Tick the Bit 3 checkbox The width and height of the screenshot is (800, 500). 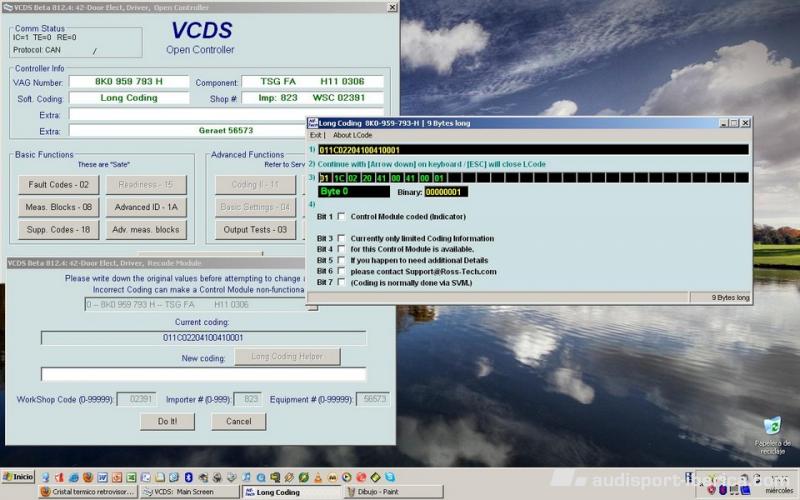pyautogui.click(x=341, y=238)
